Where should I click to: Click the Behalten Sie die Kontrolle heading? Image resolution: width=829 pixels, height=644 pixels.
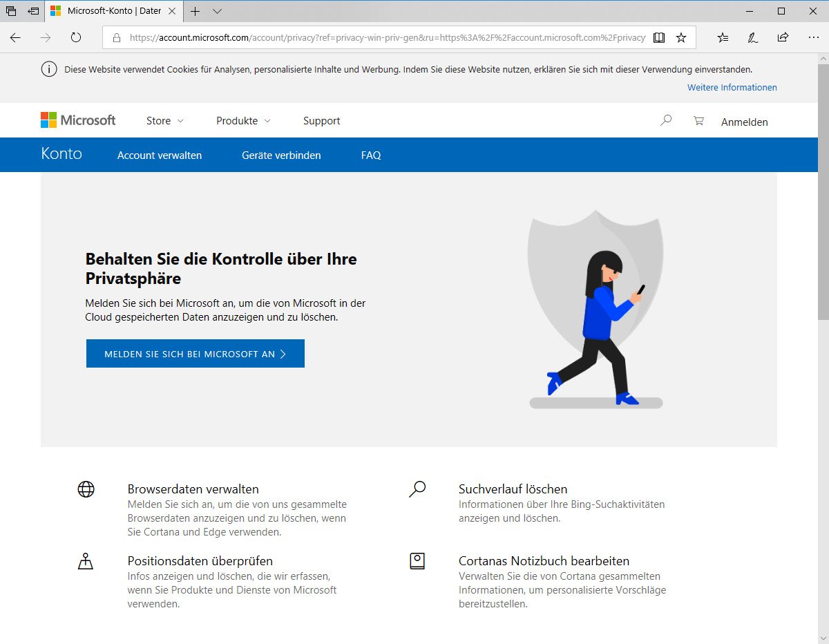click(x=221, y=269)
